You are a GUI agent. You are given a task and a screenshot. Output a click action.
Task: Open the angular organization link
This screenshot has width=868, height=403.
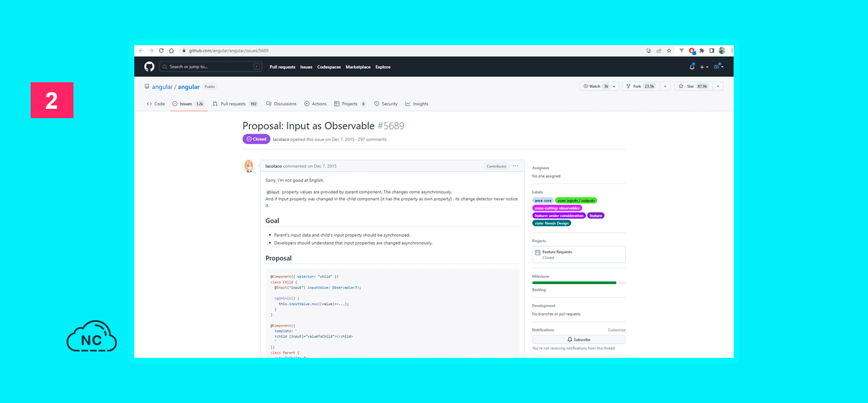163,87
